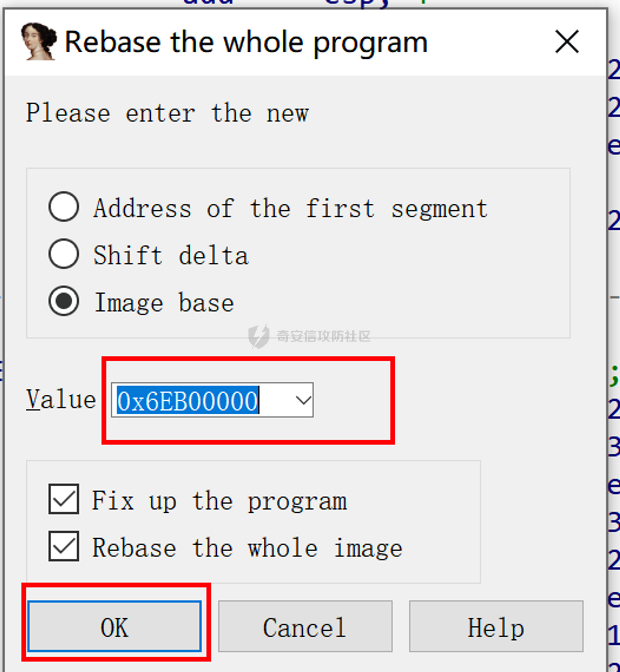Click the "Shift delta" label text
The width and height of the screenshot is (620, 672).
pos(171,256)
